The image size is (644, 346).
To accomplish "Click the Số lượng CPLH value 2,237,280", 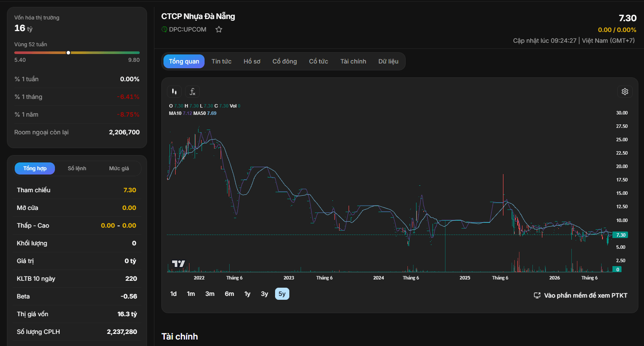I will pos(122,332).
